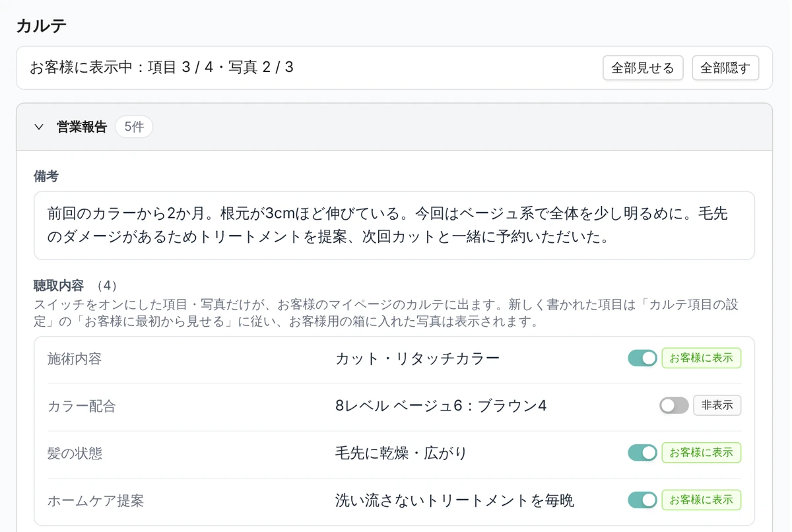Click the 聴取内容 section heading
Screen dimensions: 792x532
[59, 286]
